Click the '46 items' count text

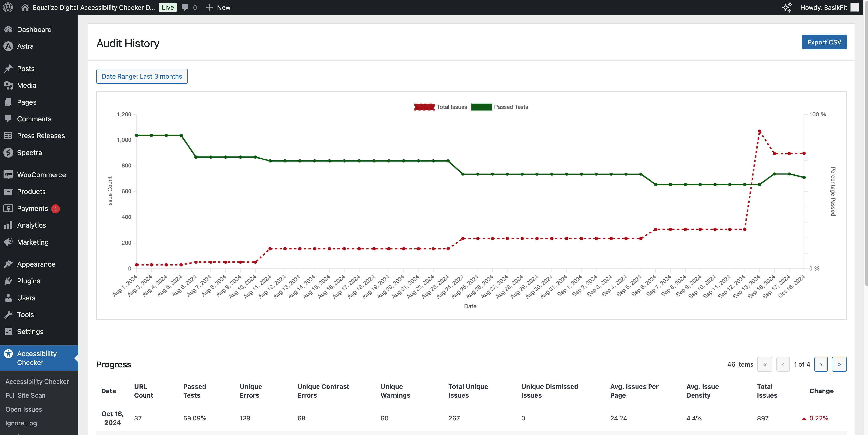coord(740,364)
